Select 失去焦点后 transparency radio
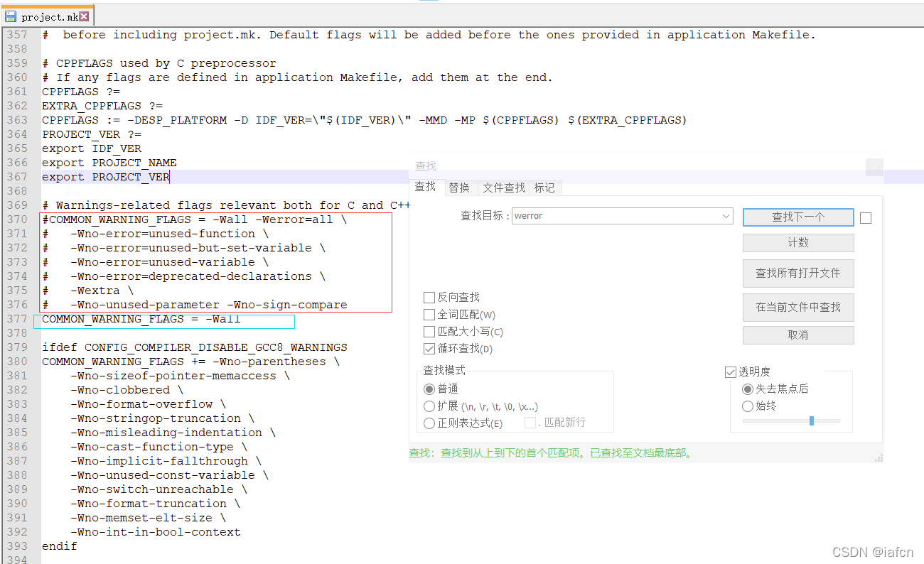Viewport: 924px width, 564px height. click(747, 389)
